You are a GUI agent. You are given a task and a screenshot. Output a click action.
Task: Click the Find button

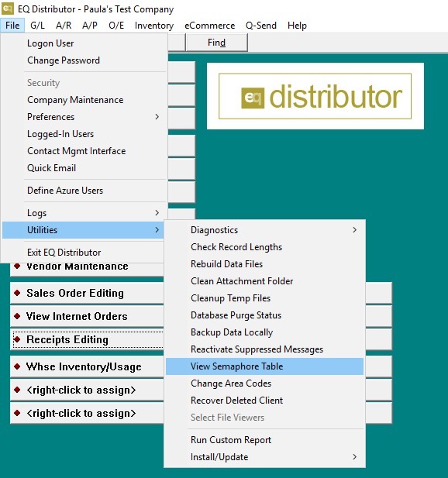216,43
